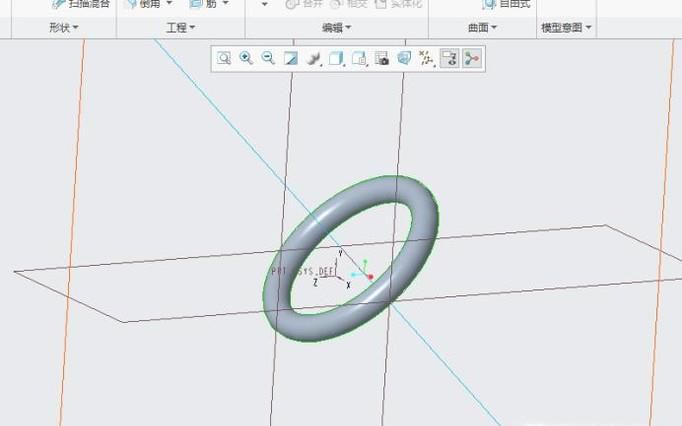Toggle the Spin Center display

click(471, 59)
